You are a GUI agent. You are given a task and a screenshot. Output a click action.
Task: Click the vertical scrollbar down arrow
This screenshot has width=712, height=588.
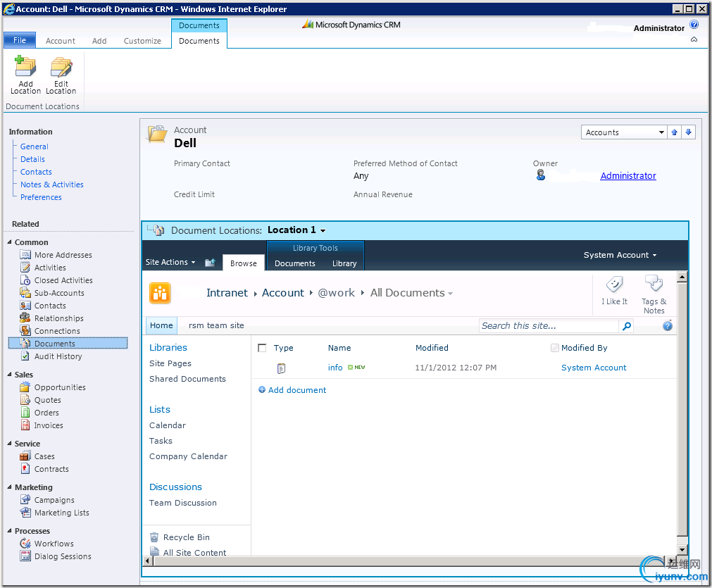pos(682,550)
